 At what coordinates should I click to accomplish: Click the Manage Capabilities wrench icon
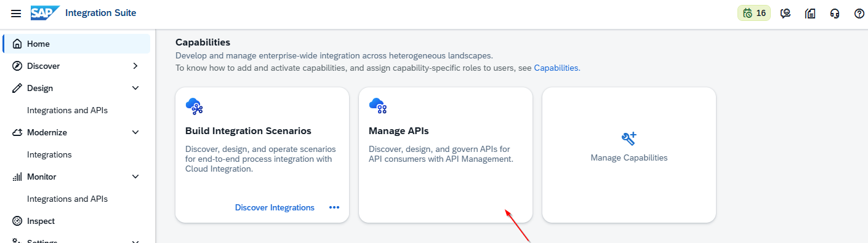point(629,138)
